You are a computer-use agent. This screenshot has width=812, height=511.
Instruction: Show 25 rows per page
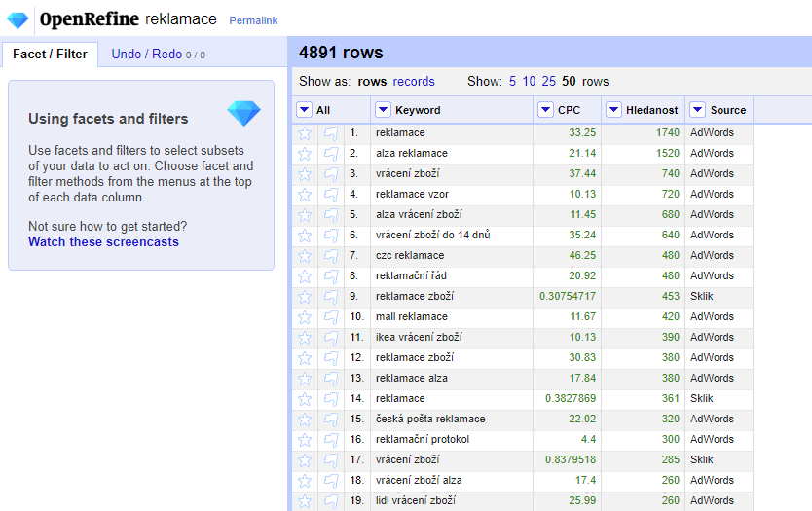click(x=549, y=82)
